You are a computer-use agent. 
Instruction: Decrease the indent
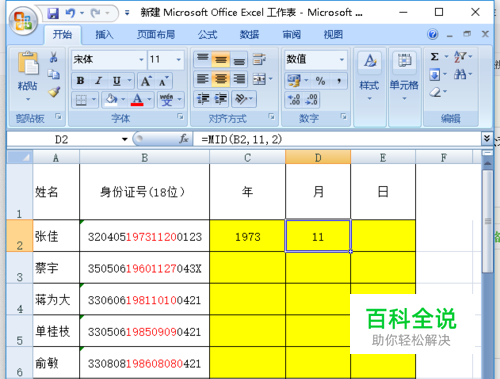(x=202, y=99)
